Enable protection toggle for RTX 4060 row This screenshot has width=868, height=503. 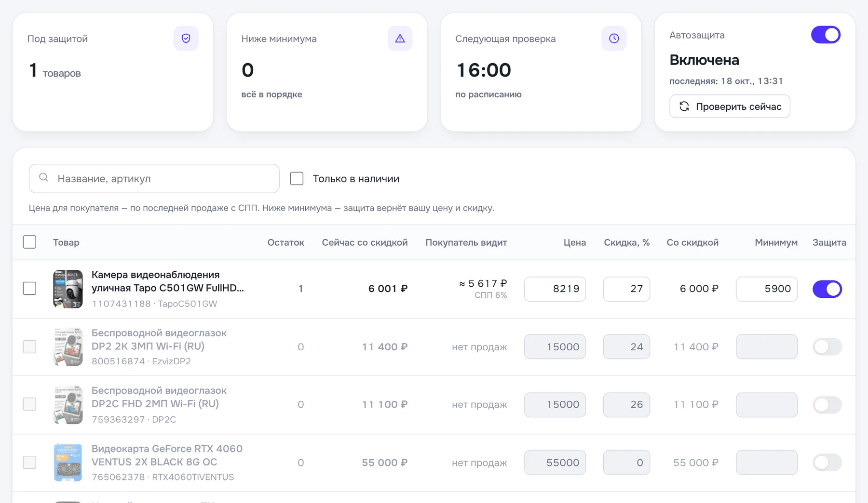(x=827, y=463)
